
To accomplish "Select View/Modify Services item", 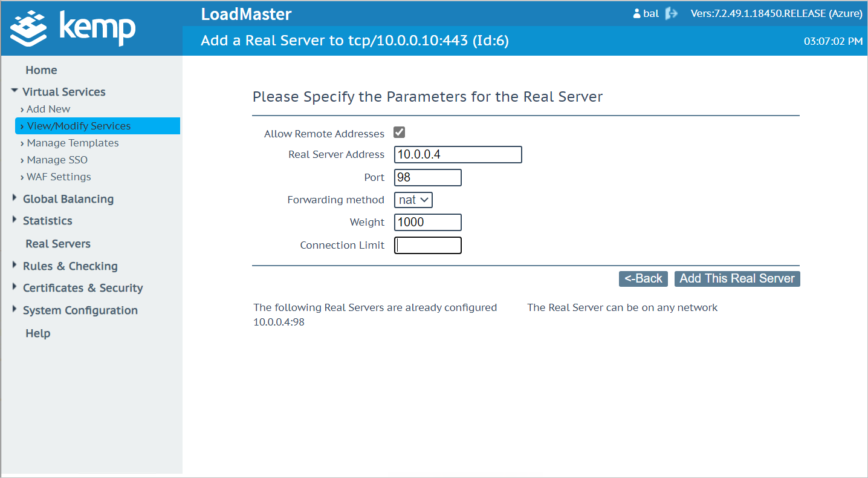I will click(x=97, y=126).
